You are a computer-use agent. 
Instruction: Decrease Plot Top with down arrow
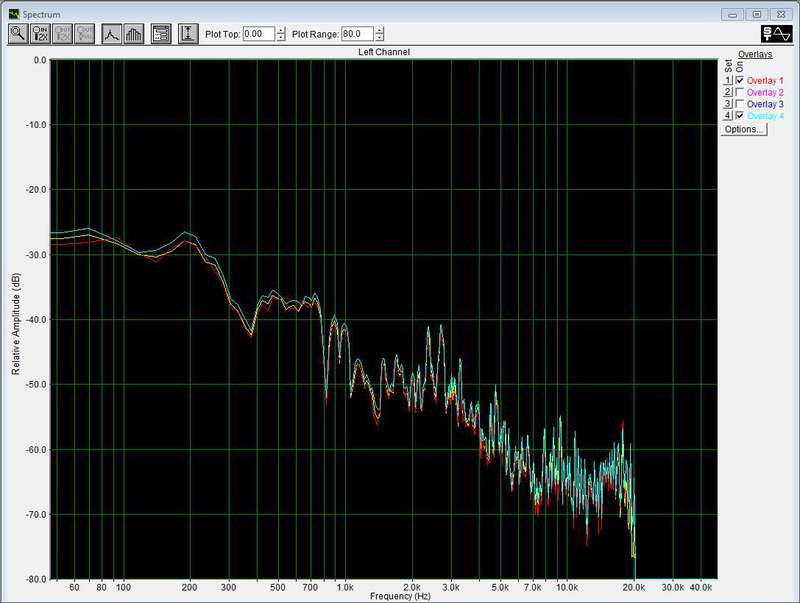click(281, 37)
